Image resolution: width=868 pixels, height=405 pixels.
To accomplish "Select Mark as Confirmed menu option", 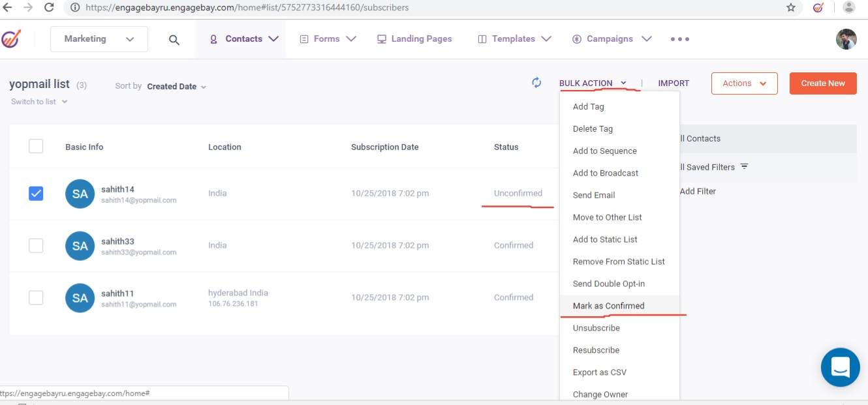I will pos(608,306).
